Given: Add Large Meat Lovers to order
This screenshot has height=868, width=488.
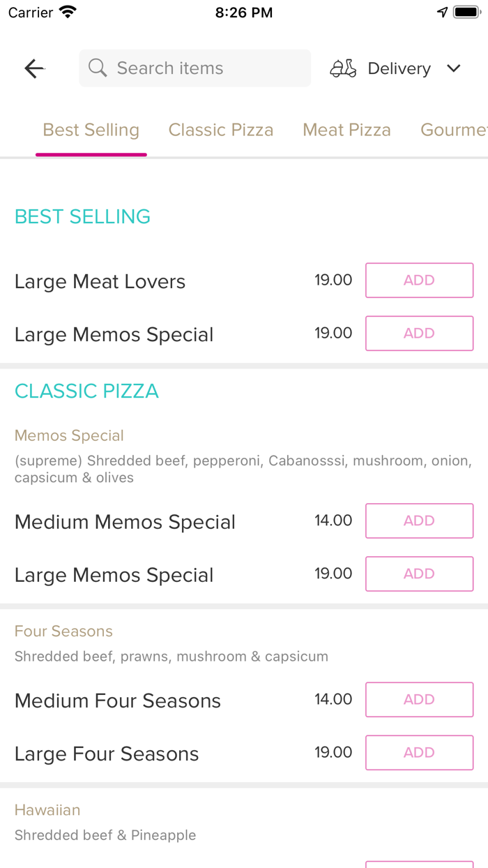Looking at the screenshot, I should pos(419,280).
